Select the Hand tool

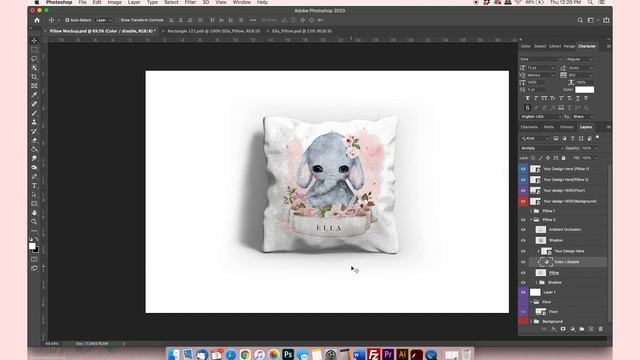point(34,213)
